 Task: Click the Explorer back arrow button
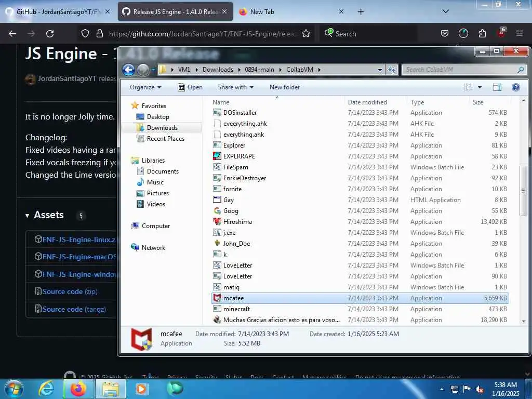point(129,70)
